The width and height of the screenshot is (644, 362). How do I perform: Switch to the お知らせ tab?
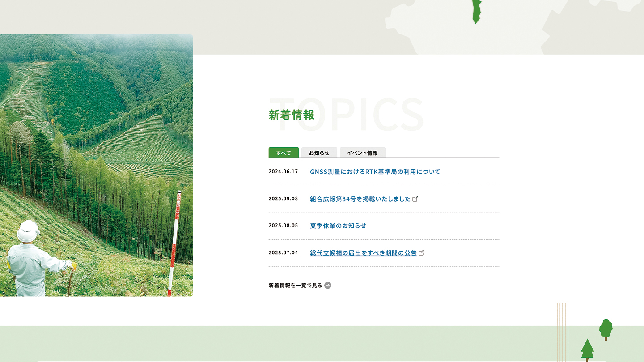tap(319, 153)
